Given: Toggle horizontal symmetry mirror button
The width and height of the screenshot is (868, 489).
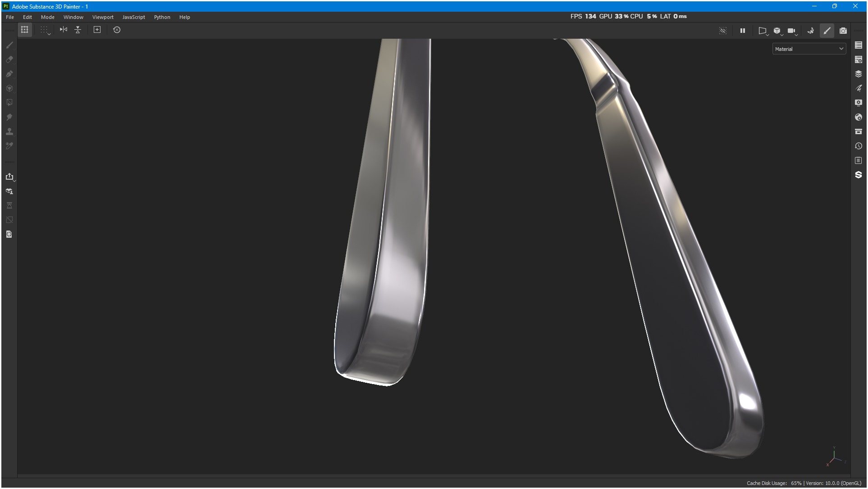Looking at the screenshot, I should (x=64, y=30).
